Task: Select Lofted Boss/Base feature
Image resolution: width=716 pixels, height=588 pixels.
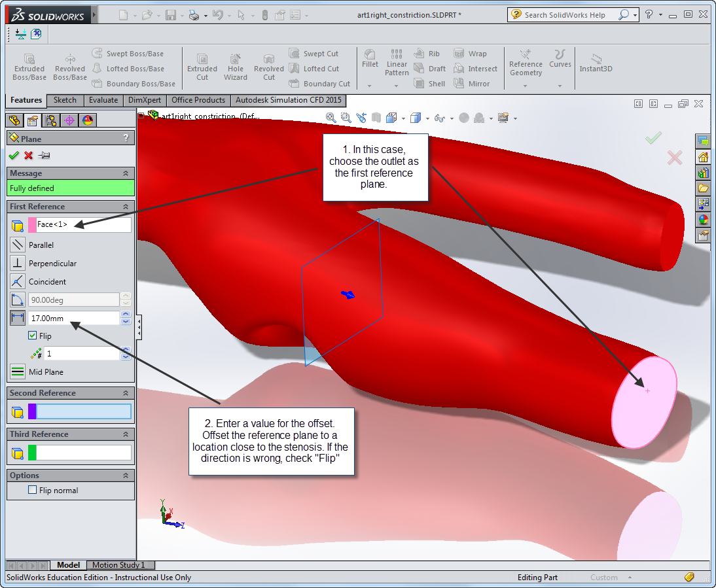Action: click(128, 69)
